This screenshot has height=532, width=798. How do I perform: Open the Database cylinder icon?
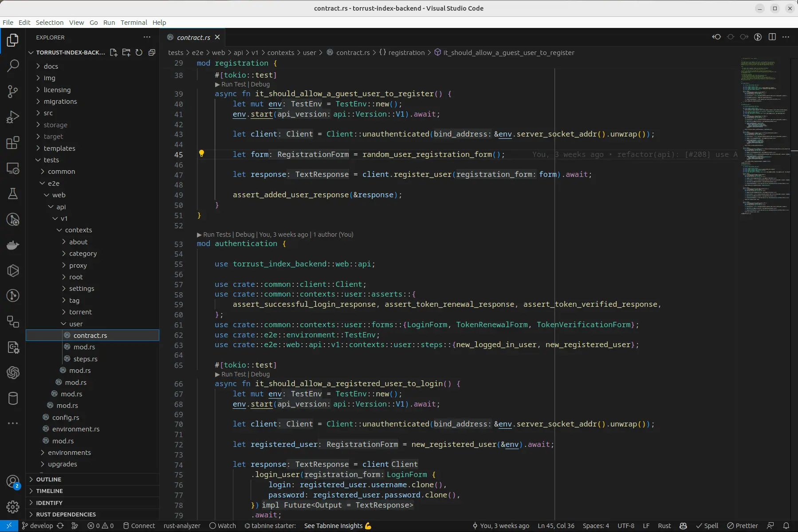(x=13, y=399)
